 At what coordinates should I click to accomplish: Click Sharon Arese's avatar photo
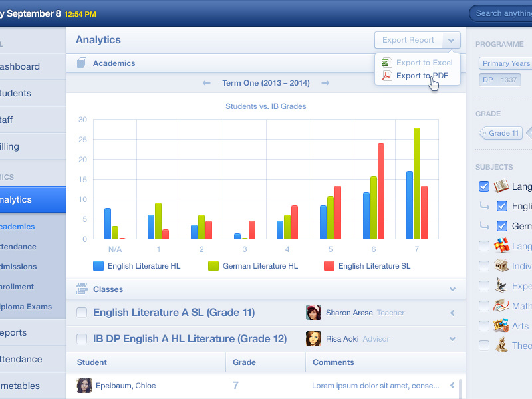pyautogui.click(x=313, y=312)
